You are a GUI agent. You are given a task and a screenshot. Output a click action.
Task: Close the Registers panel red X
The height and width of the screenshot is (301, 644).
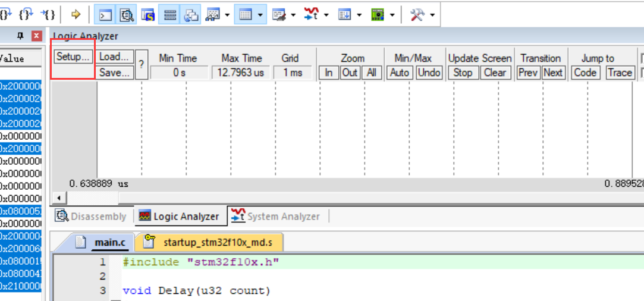point(37,36)
